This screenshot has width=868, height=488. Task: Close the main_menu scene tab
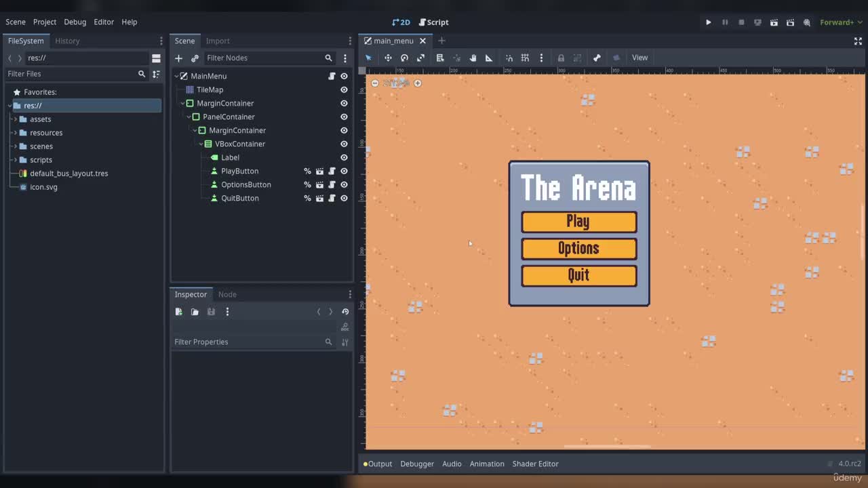tap(422, 41)
